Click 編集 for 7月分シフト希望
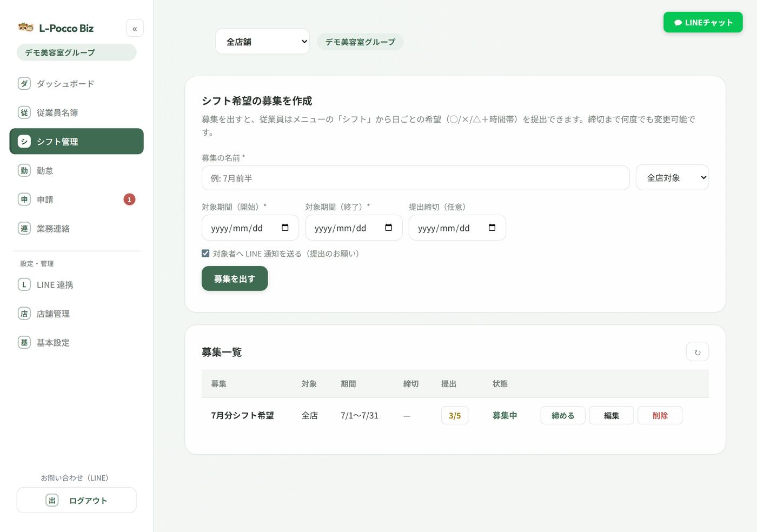This screenshot has height=532, width=757. coord(612,415)
